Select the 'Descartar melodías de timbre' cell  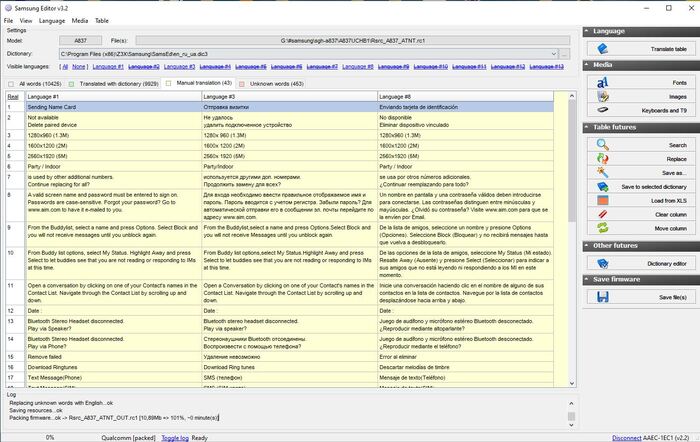coord(465,367)
